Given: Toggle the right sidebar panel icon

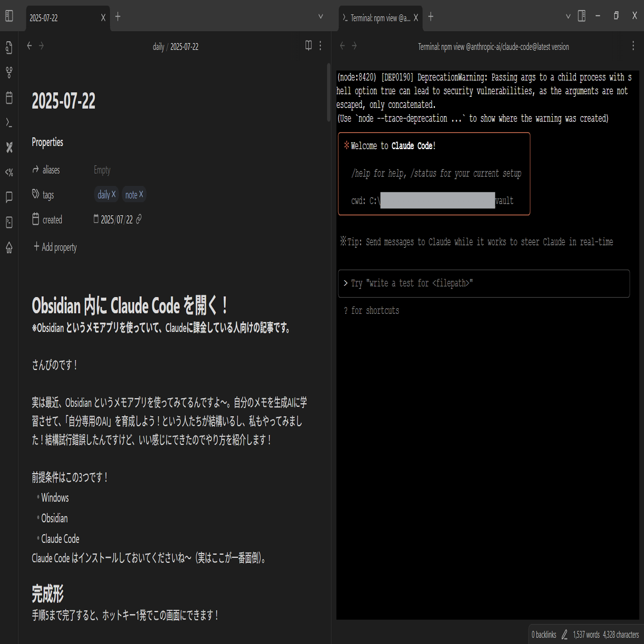Looking at the screenshot, I should pos(582,16).
